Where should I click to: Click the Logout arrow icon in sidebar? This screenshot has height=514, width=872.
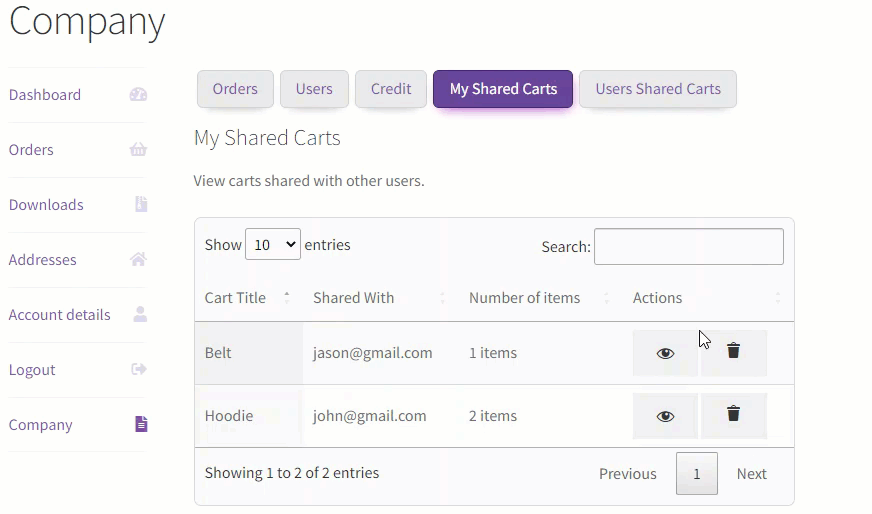point(139,369)
